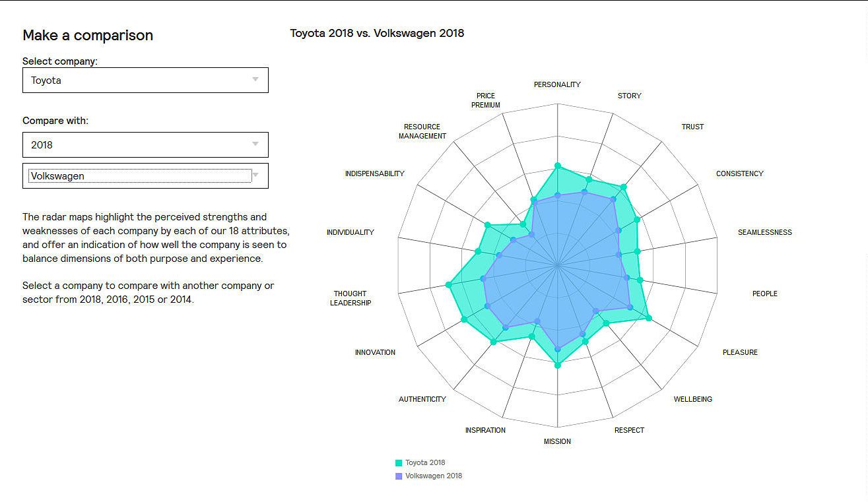
Task: Select Toyota's teal point on the Pleasure axis
Action: point(649,319)
